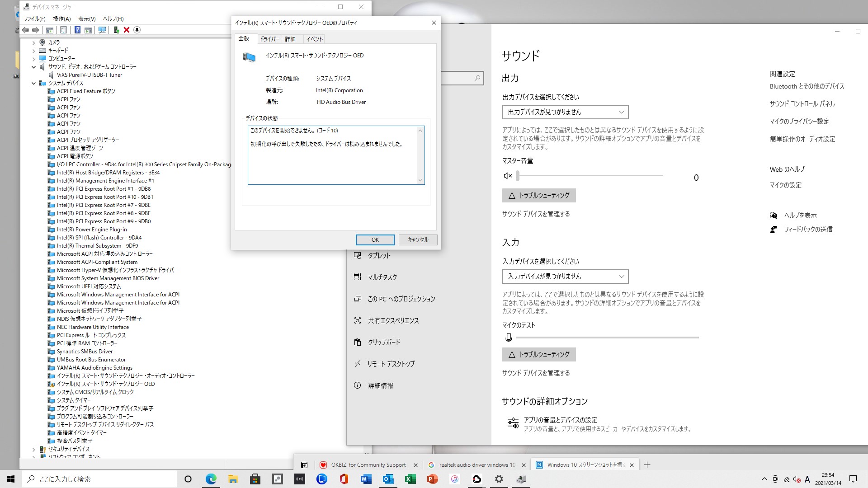The image size is (868, 488).
Task: Open the notification center icon in system tray
Action: click(x=853, y=479)
